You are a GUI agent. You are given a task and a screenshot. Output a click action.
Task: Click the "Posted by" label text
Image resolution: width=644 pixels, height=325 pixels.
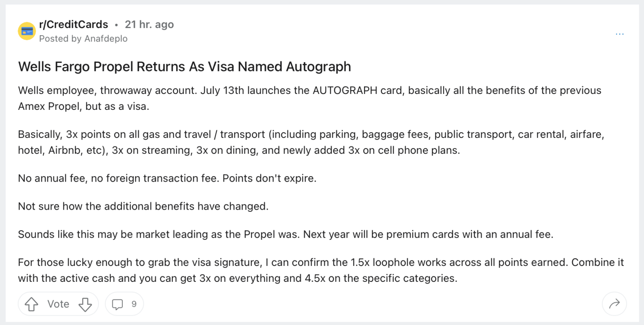(x=61, y=39)
